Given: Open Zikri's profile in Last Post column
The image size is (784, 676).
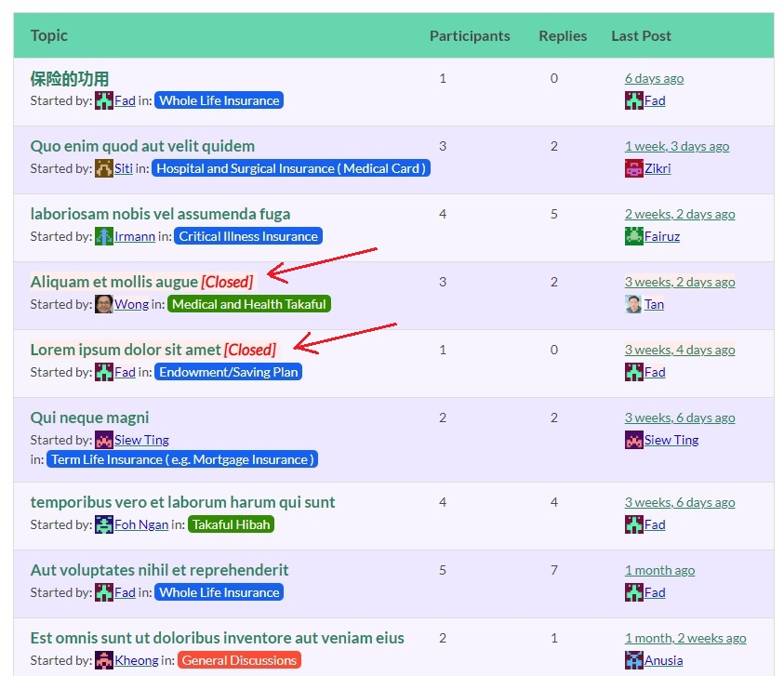Looking at the screenshot, I should point(658,168).
